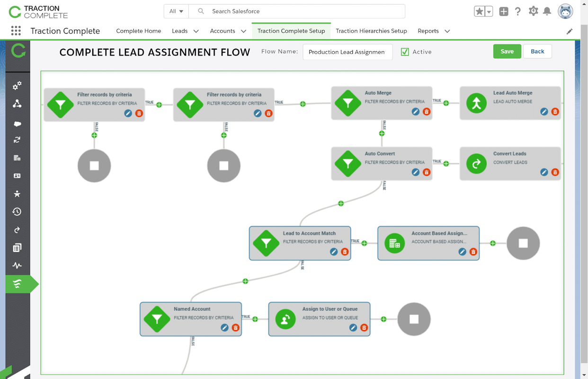The height and width of the screenshot is (379, 588).
Task: Click inside the Flow Name input field
Action: click(347, 52)
